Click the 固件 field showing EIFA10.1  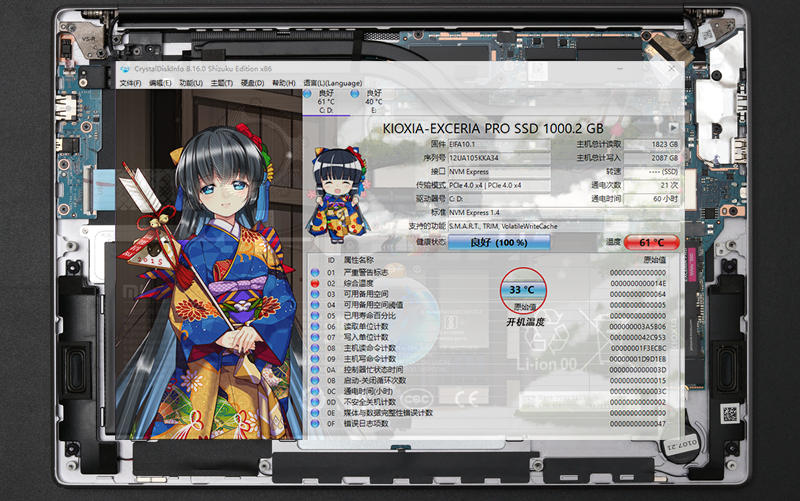(x=499, y=144)
